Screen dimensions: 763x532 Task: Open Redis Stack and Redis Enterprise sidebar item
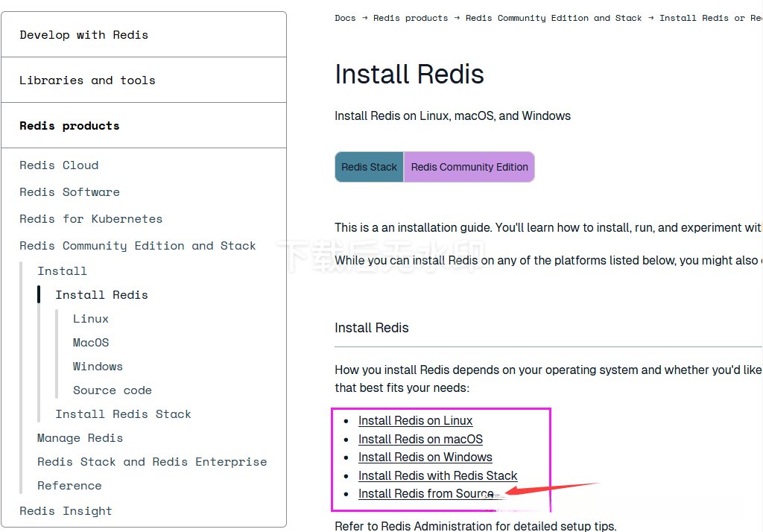pos(152,462)
